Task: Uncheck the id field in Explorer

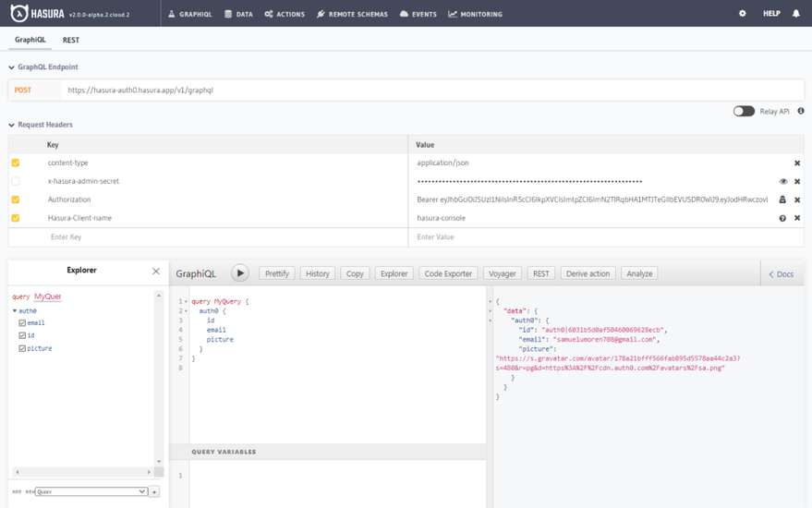Action: point(22,335)
